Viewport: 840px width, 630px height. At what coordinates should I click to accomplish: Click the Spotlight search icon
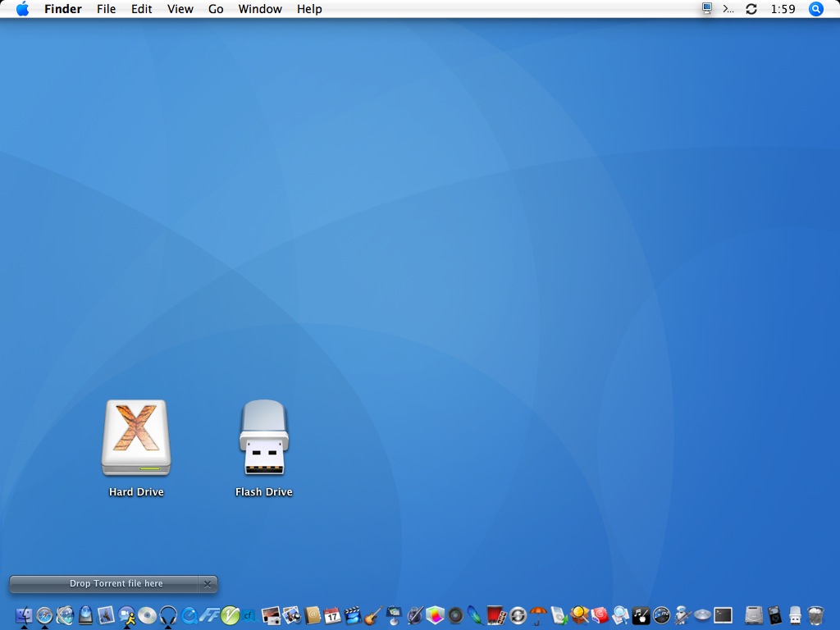coord(815,8)
